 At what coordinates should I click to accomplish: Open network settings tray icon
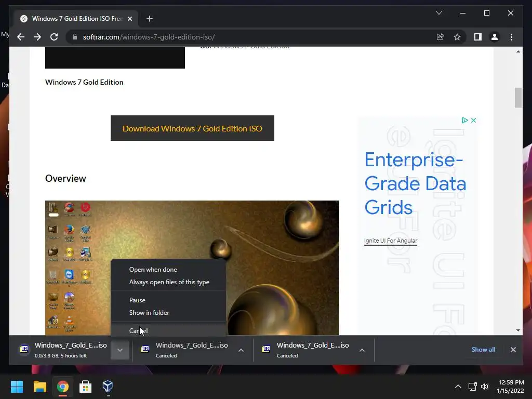point(473,387)
